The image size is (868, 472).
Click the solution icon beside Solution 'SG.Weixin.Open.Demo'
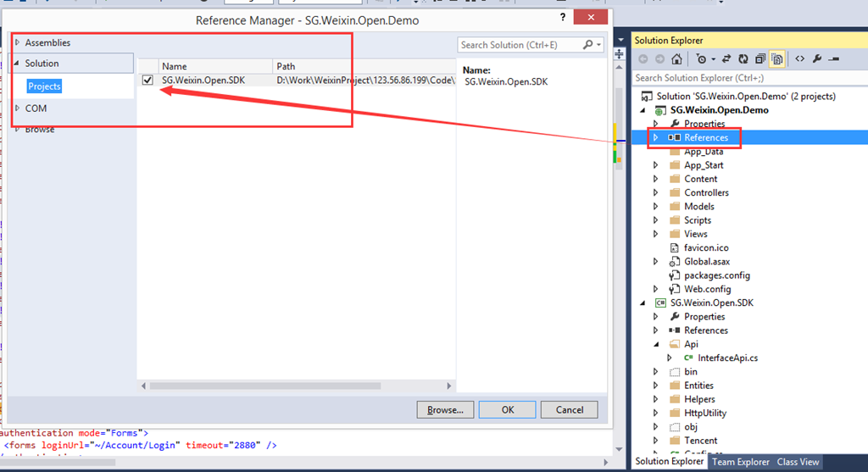(x=646, y=97)
